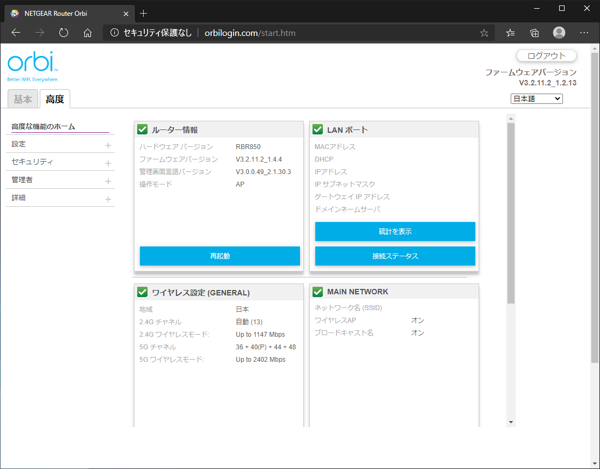Image resolution: width=600 pixels, height=469 pixels.
Task: Add page to favorites star icon
Action: 484,33
